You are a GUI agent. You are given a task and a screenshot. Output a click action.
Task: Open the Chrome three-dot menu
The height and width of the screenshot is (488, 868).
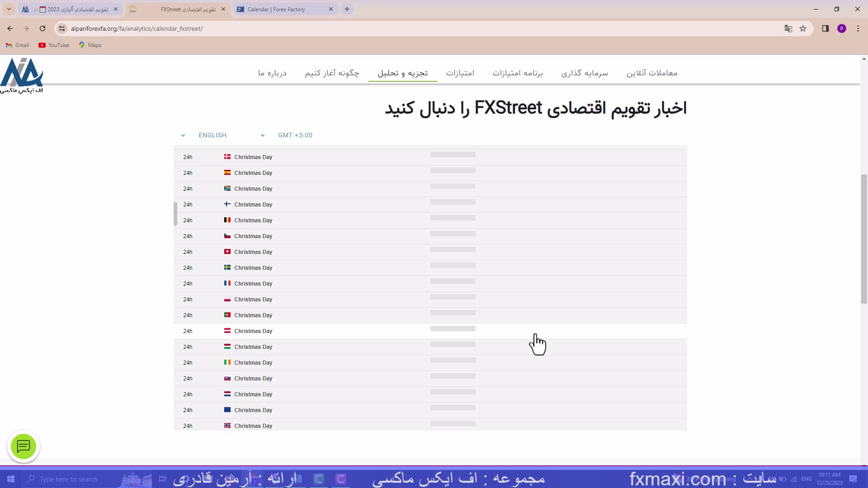[x=858, y=28]
